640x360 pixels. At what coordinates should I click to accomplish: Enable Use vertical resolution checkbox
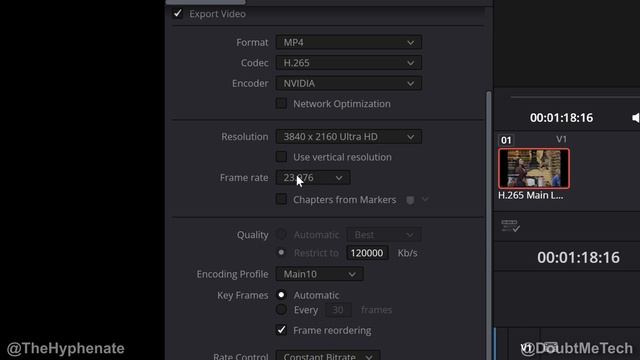281,156
